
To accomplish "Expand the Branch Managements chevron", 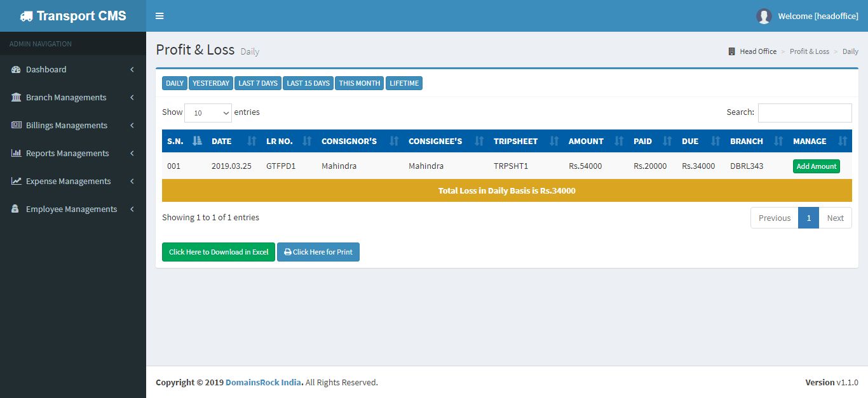I will coord(132,97).
